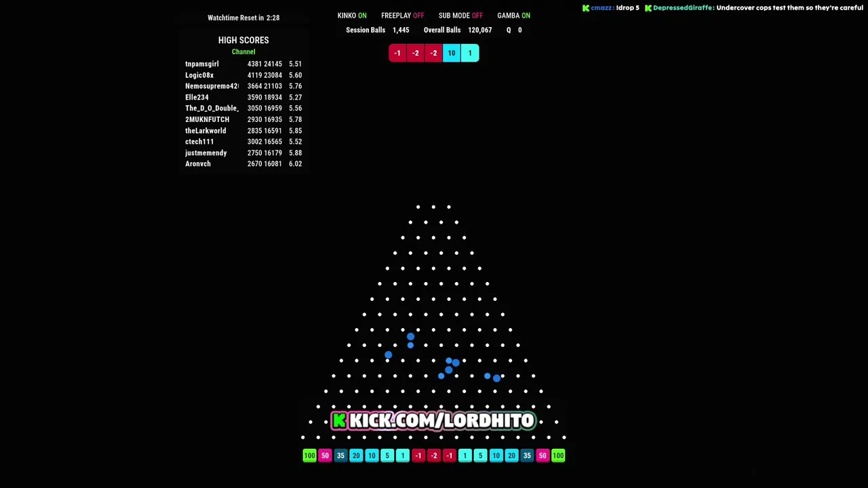Click the HIGH SCORES heading

pos(243,41)
